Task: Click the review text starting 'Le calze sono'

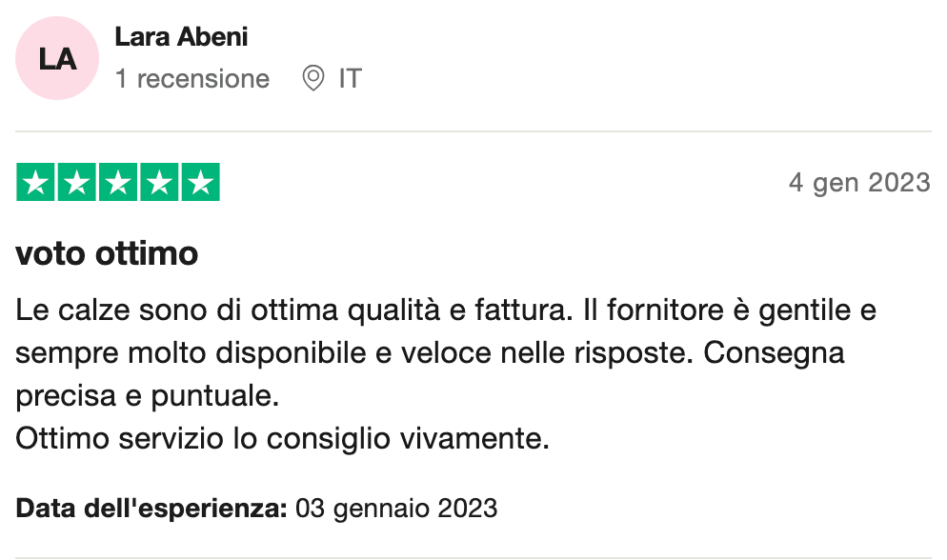Action: click(446, 374)
